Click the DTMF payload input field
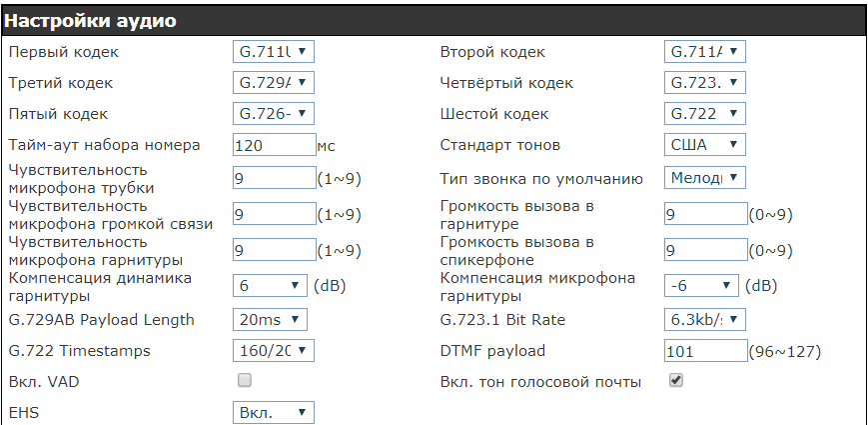This screenshot has height=425, width=868. coord(705,351)
